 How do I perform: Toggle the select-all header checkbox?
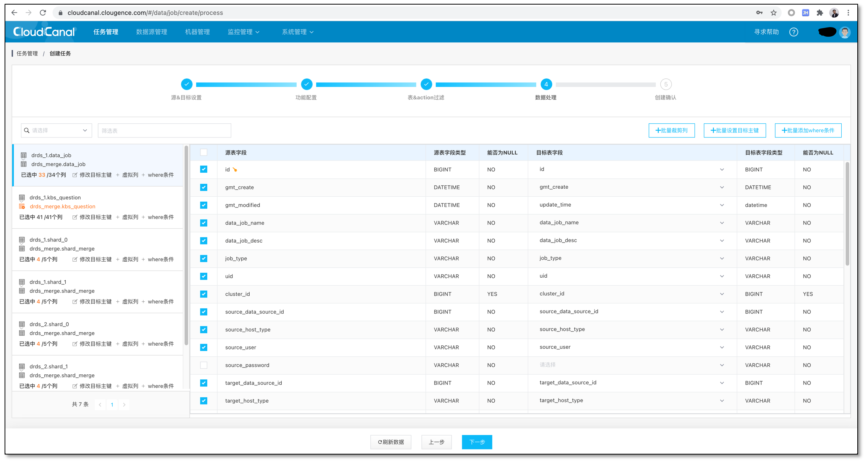pyautogui.click(x=204, y=152)
